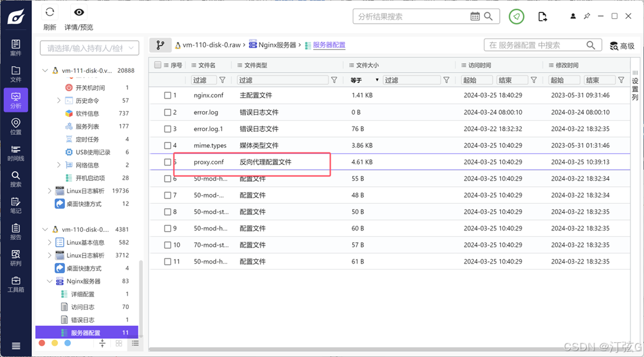Open the Details/Preview (详情/预览) eye icon
Screen dimensions: 644x357
79,12
